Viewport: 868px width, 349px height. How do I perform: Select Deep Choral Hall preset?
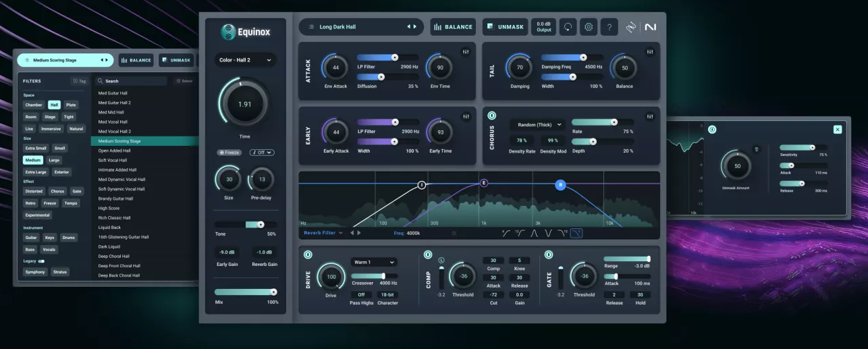(x=114, y=256)
